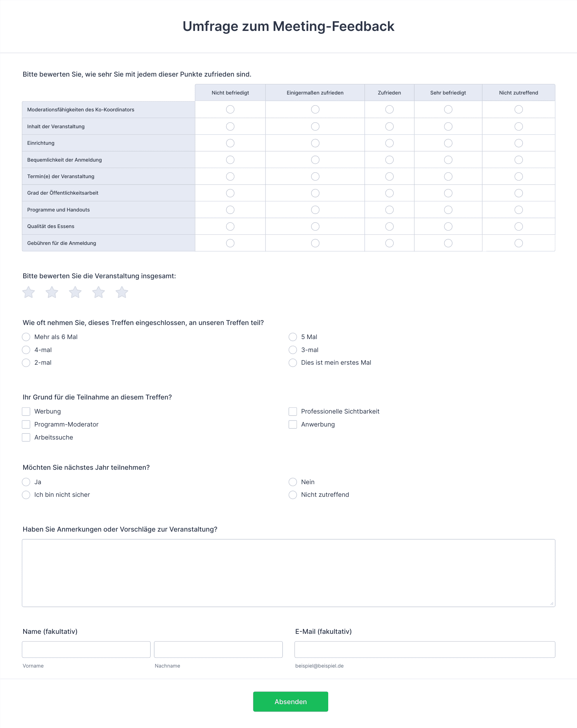Select the 3-mal radio button
The width and height of the screenshot is (577, 728).
(293, 350)
